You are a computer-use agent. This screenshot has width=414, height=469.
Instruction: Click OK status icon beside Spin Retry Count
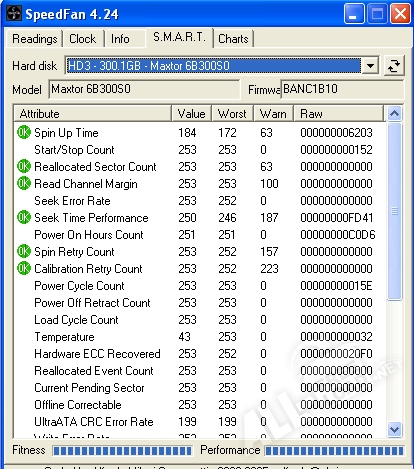coord(24,251)
